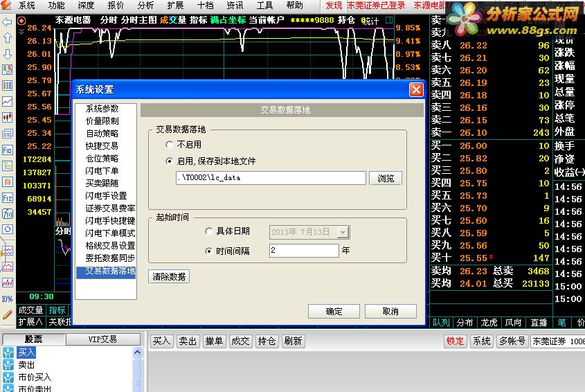Switch to the 直播 tab

pos(539,322)
